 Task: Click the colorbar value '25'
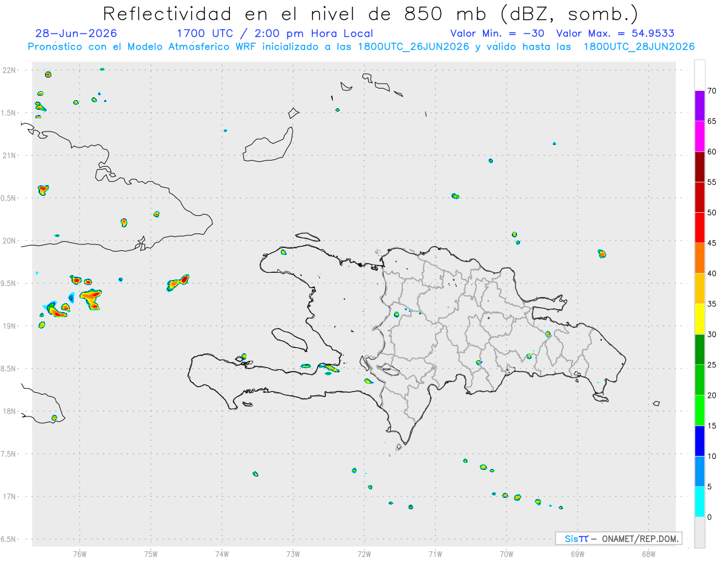pos(712,365)
